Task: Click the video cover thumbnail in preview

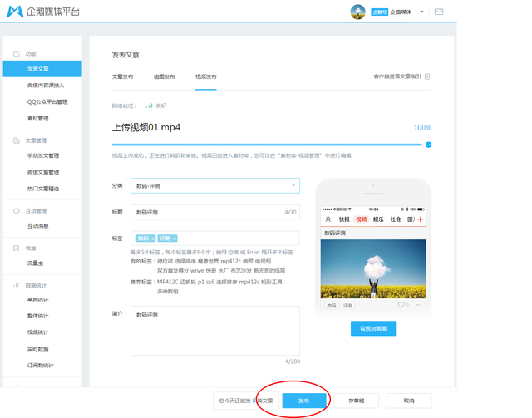Action: [373, 268]
